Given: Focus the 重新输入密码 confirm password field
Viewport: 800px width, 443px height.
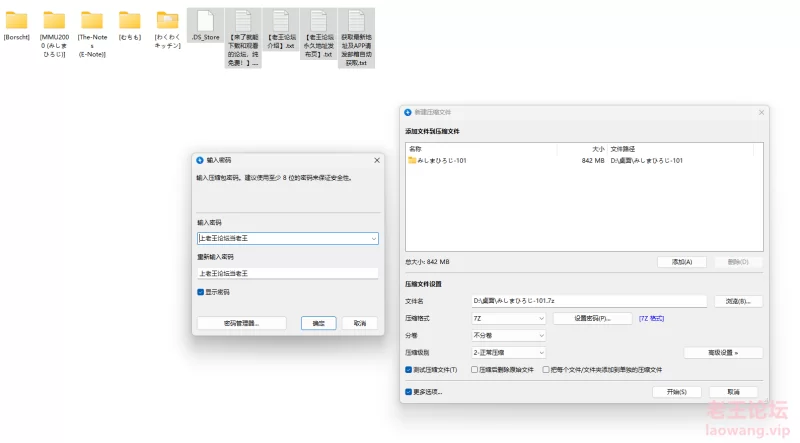Looking at the screenshot, I should [288, 274].
